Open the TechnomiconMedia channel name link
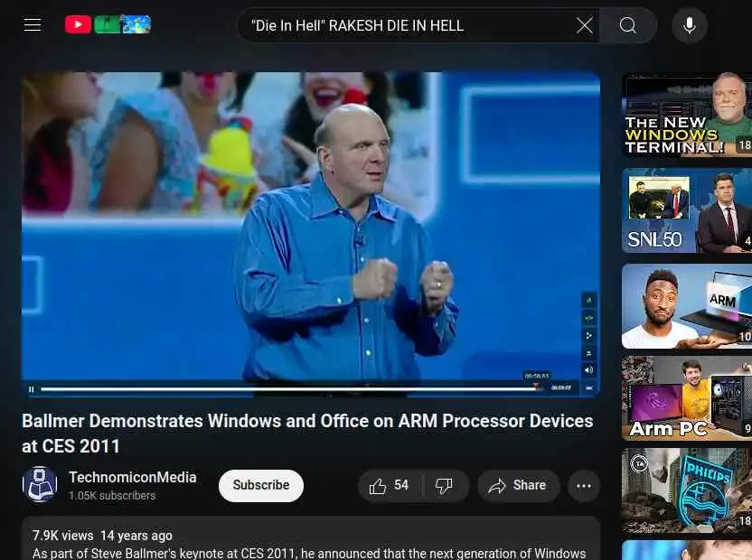The width and height of the screenshot is (752, 560). point(132,477)
